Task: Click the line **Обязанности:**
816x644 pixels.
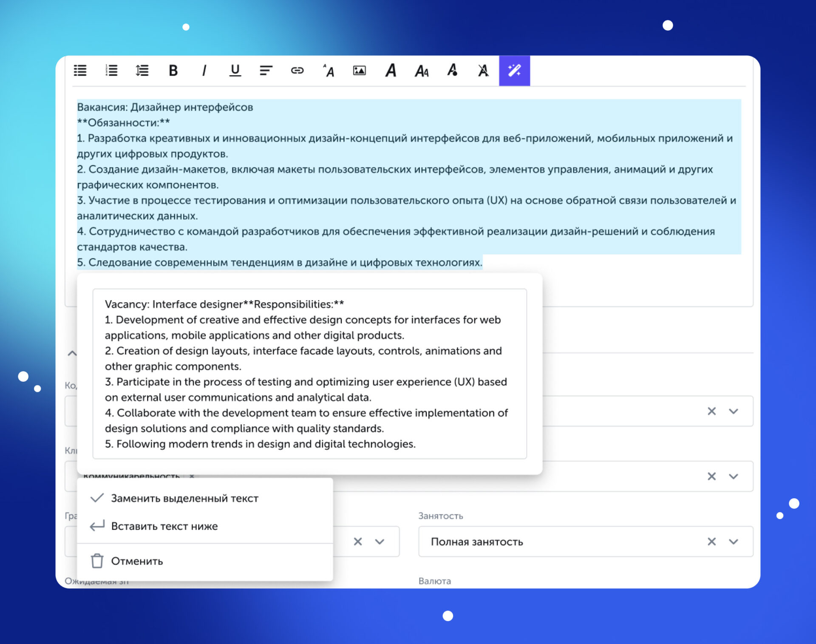Action: tap(123, 123)
